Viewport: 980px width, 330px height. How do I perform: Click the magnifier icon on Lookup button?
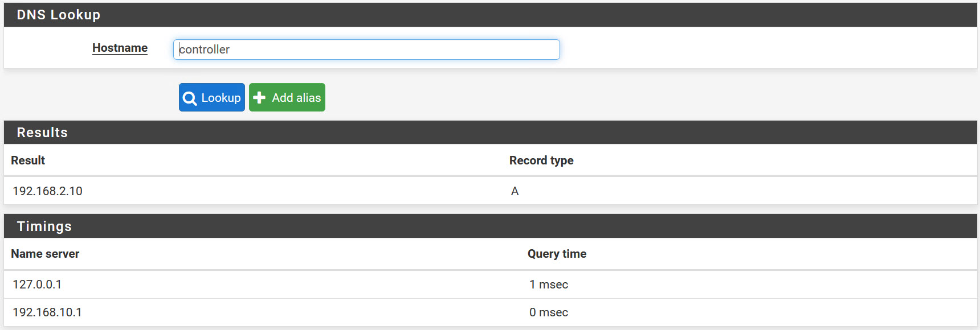click(x=190, y=98)
